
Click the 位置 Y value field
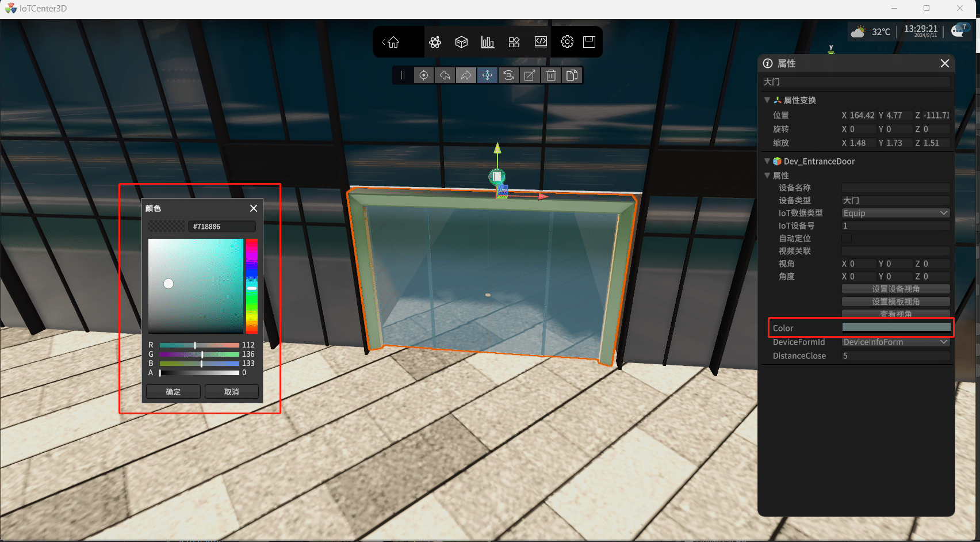[x=898, y=115]
